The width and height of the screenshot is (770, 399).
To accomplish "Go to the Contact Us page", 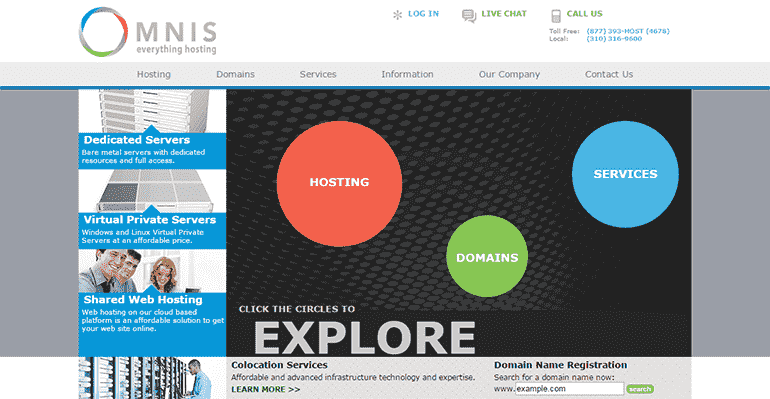I will (609, 74).
